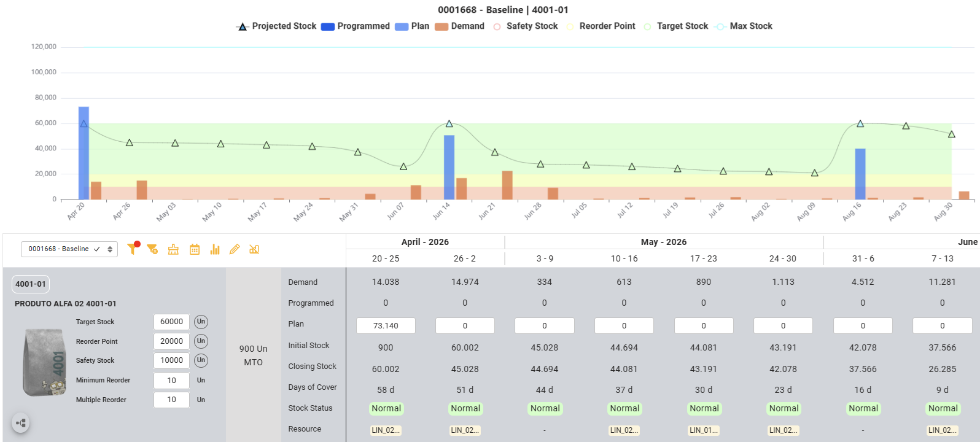The width and height of the screenshot is (980, 442).
Task: Toggle Projected Stock series in legend
Action: (276, 26)
